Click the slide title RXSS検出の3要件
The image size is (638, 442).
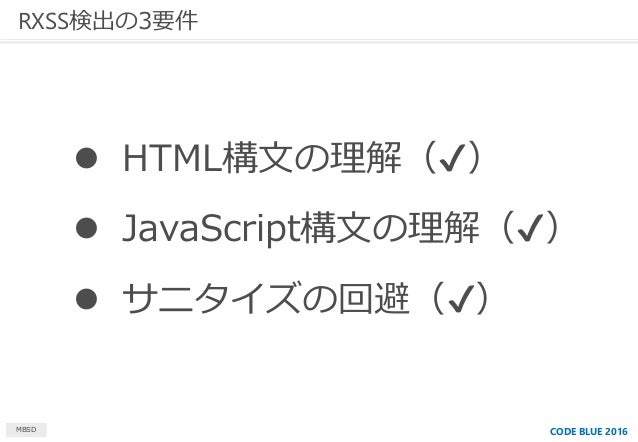(x=108, y=21)
